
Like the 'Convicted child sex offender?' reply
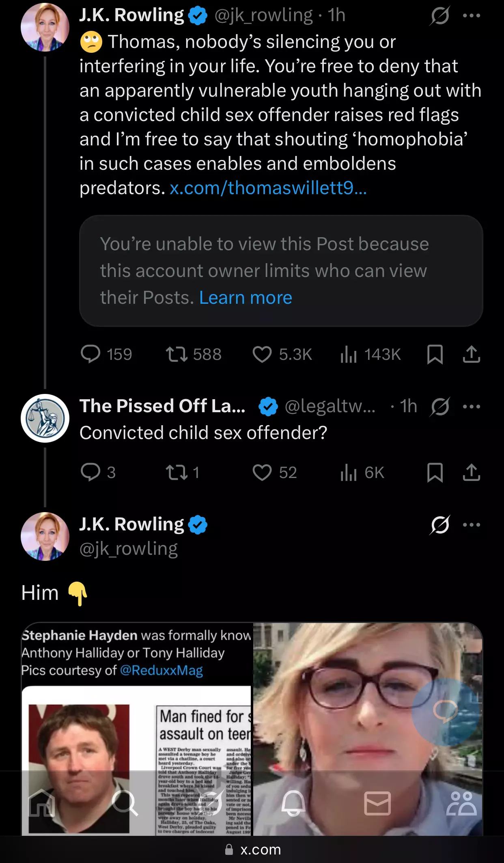click(262, 472)
